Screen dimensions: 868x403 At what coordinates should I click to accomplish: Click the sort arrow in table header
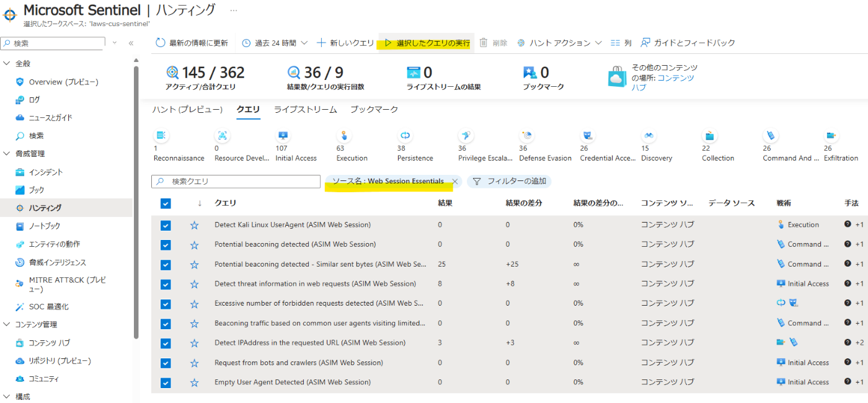pos(200,203)
